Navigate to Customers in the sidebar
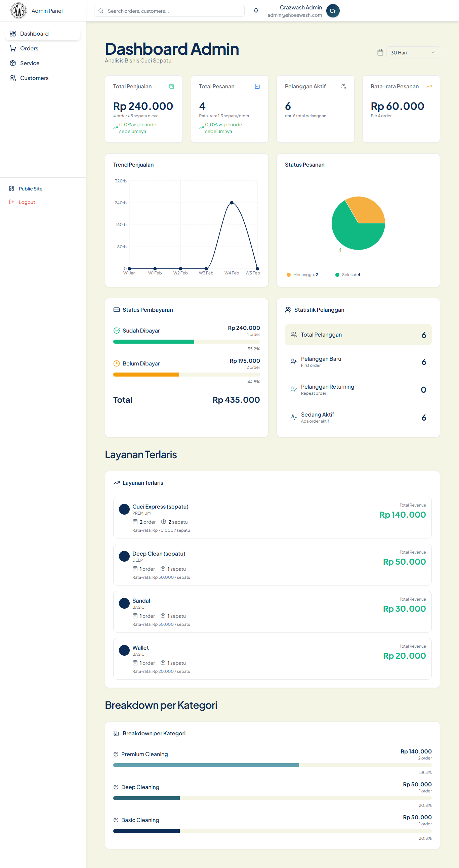 click(43, 78)
